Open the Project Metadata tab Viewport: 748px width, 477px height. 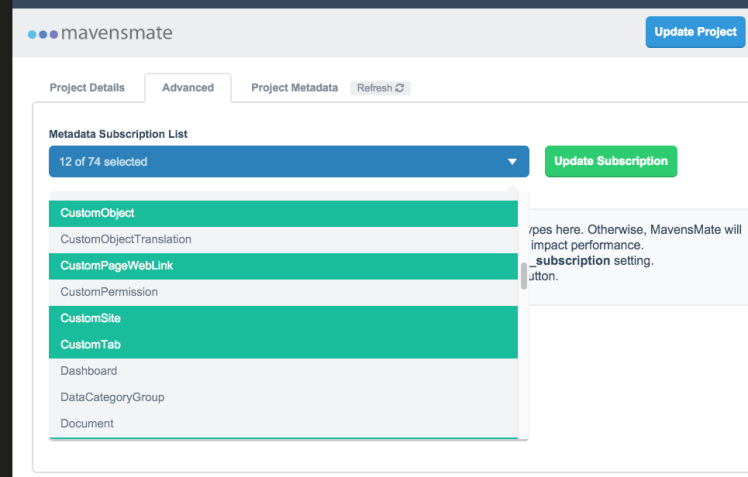(x=294, y=88)
